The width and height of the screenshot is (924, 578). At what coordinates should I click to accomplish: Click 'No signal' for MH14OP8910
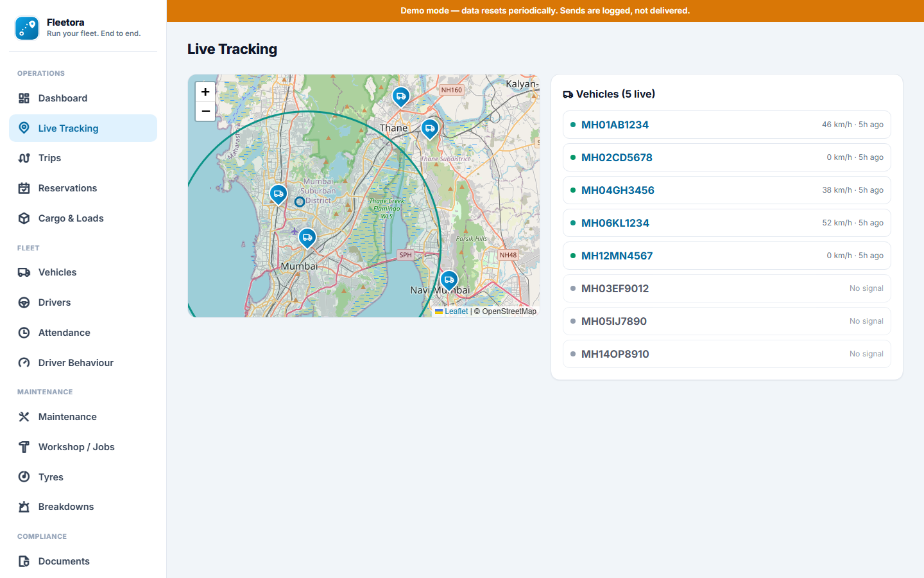click(866, 354)
